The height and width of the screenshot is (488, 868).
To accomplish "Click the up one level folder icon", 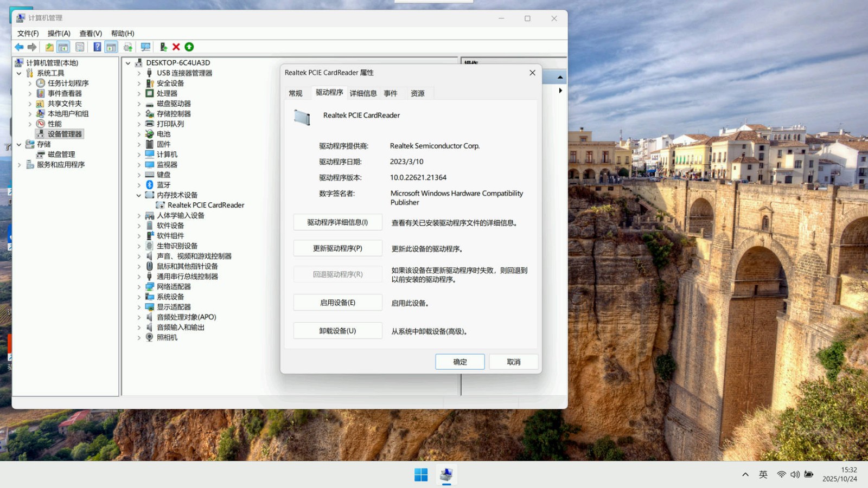I will click(49, 47).
